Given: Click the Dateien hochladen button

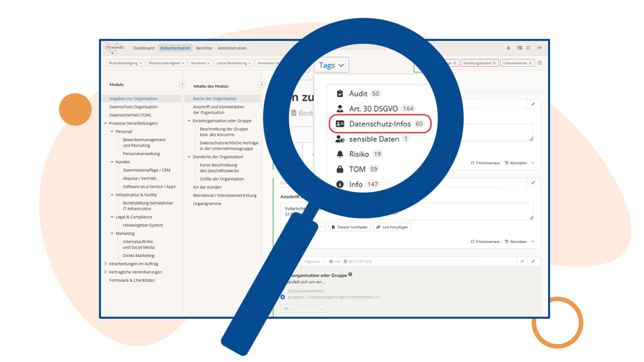Looking at the screenshot, I should pos(349,227).
